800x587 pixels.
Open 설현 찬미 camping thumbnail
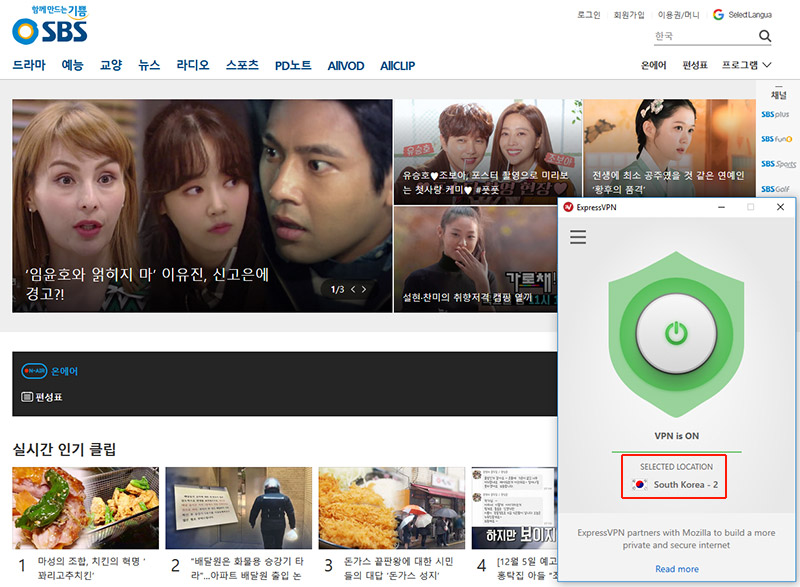point(476,259)
